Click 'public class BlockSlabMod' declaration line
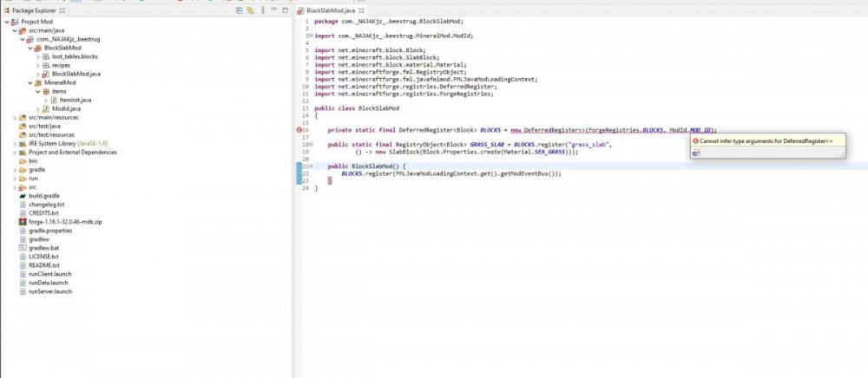Viewport: 868px width, 378px height. pyautogui.click(x=356, y=108)
